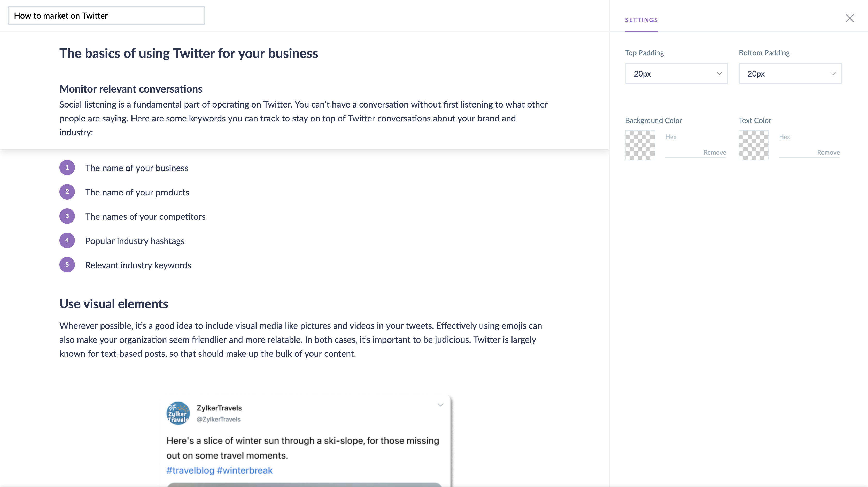This screenshot has width=868, height=487.
Task: Open the tweet options chevron
Action: coord(440,405)
